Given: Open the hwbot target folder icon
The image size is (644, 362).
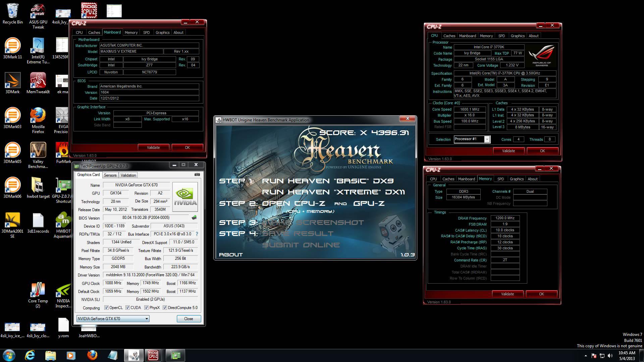Looking at the screenshot, I should point(38,188).
